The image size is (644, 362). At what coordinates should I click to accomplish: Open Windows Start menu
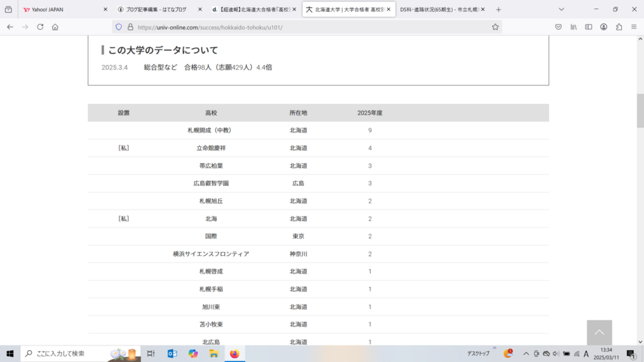pyautogui.click(x=10, y=354)
